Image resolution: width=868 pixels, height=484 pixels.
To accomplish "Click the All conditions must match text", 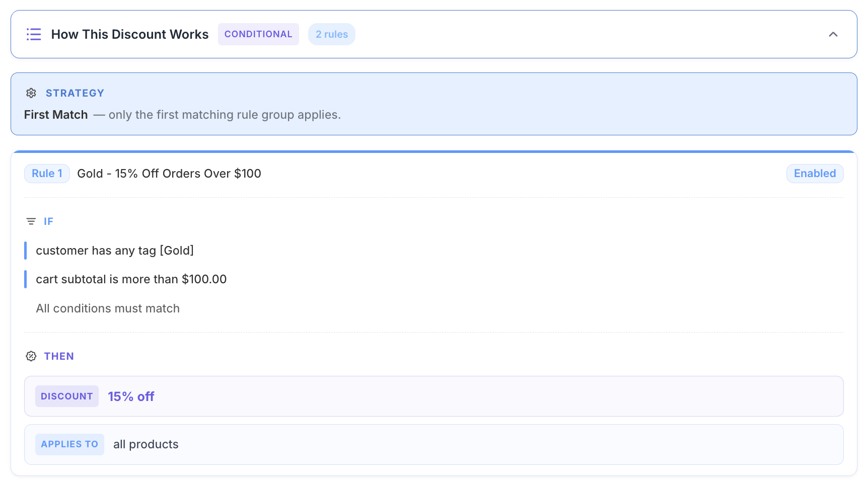I will pos(108,308).
